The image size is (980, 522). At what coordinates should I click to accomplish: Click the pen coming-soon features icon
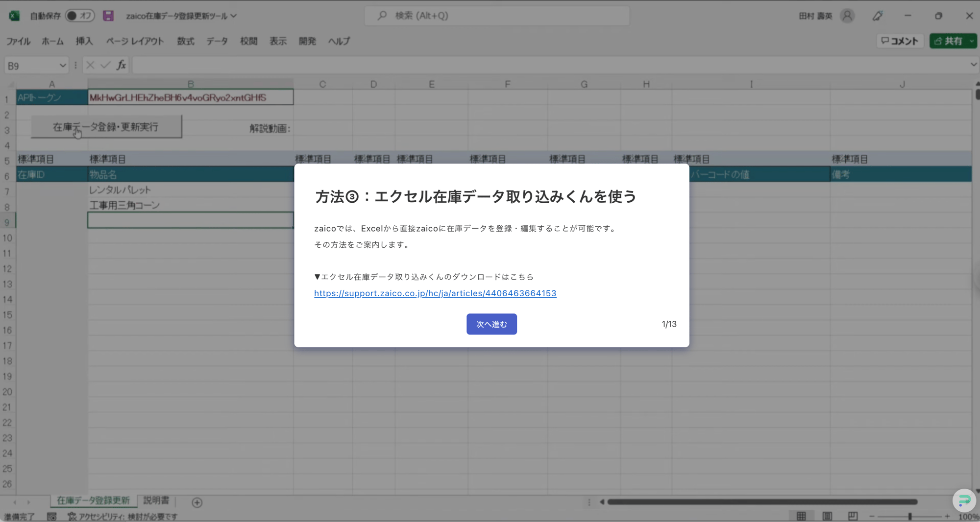point(877,16)
